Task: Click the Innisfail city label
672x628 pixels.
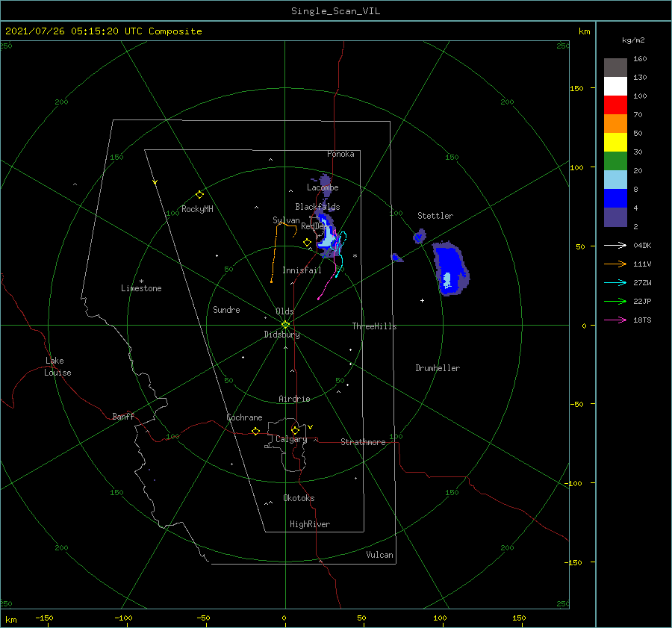Action: [x=302, y=270]
